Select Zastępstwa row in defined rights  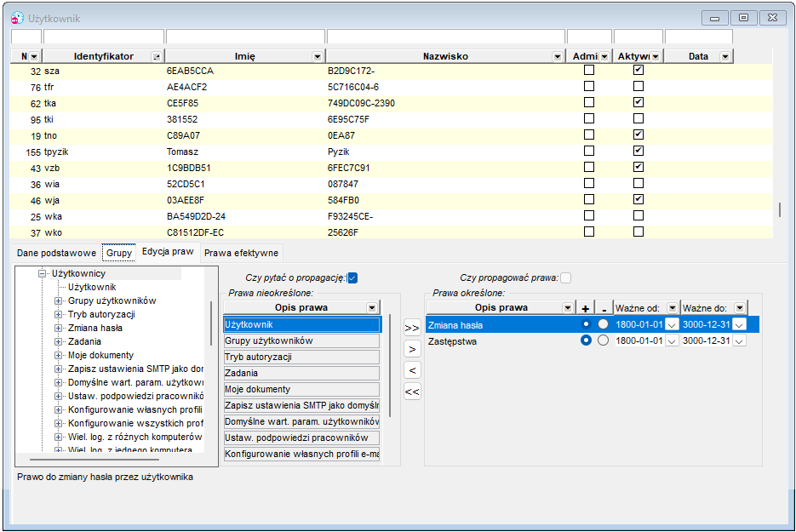pyautogui.click(x=593, y=341)
